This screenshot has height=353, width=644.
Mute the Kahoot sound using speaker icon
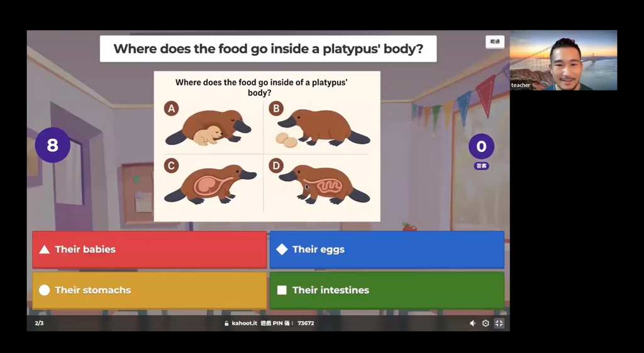click(472, 323)
